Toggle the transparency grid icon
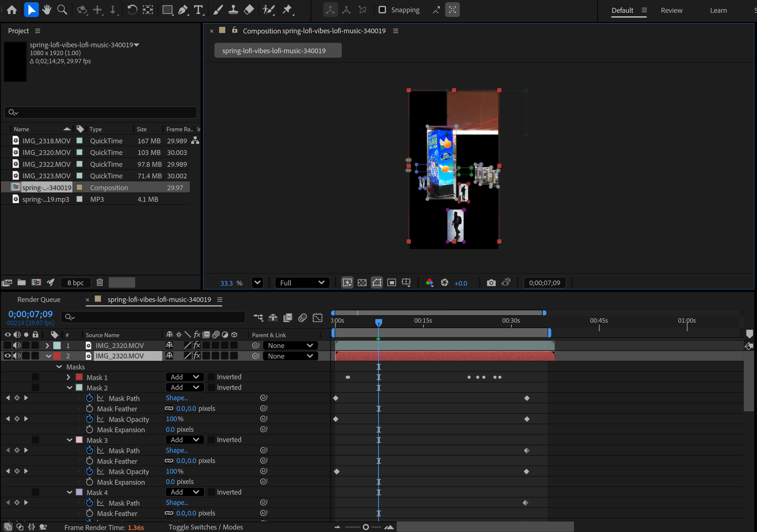757x532 pixels. click(x=362, y=283)
